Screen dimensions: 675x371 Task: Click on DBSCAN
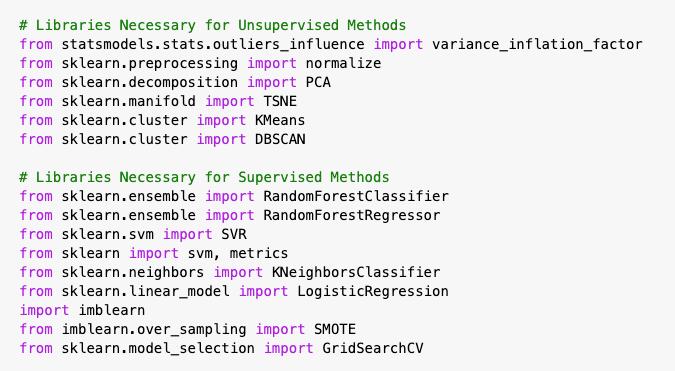tap(280, 139)
